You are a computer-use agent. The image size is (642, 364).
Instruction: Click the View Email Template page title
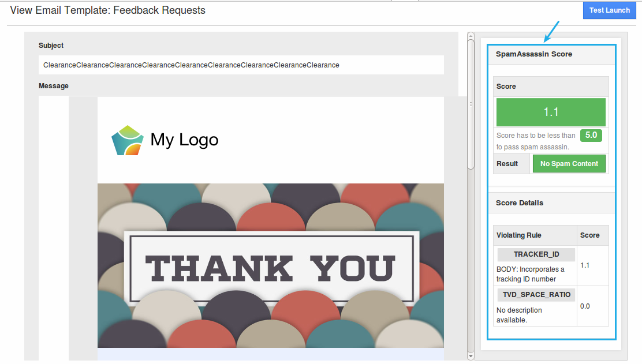pos(108,10)
